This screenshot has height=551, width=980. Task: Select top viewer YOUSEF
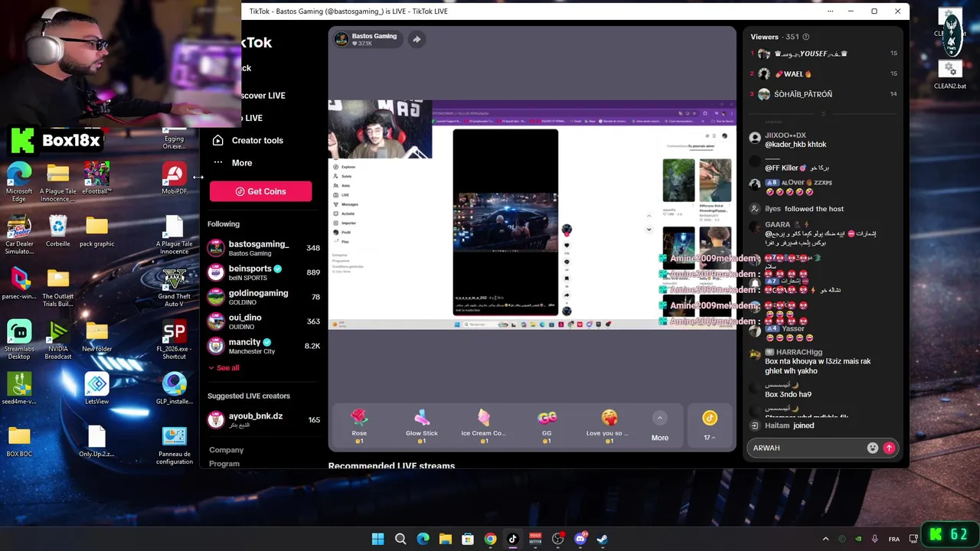[824, 54]
